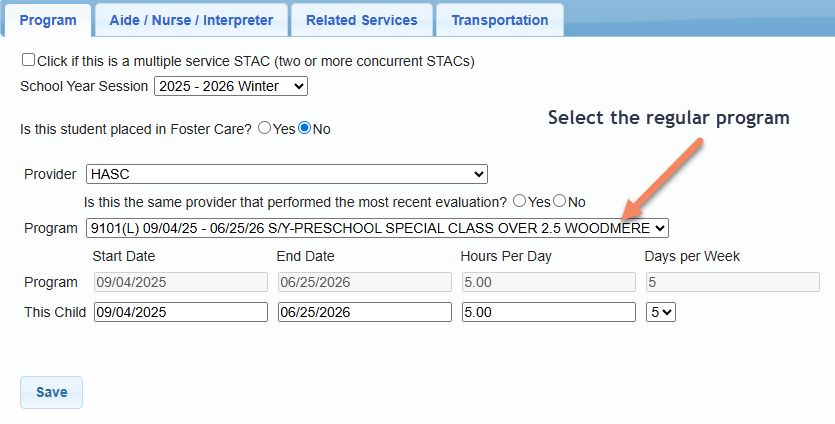Switch to the Transportation tab
This screenshot has width=835, height=424.
(x=499, y=20)
